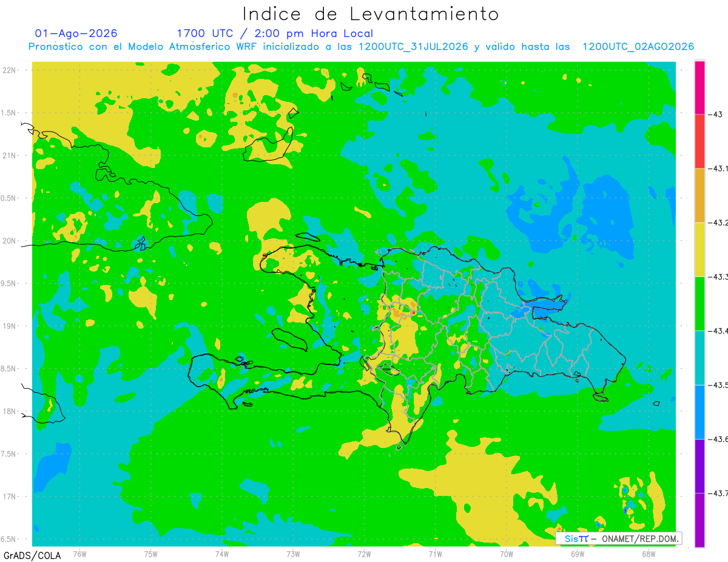Click the "71W" longitude label
This screenshot has height=562, width=728.
point(435,554)
